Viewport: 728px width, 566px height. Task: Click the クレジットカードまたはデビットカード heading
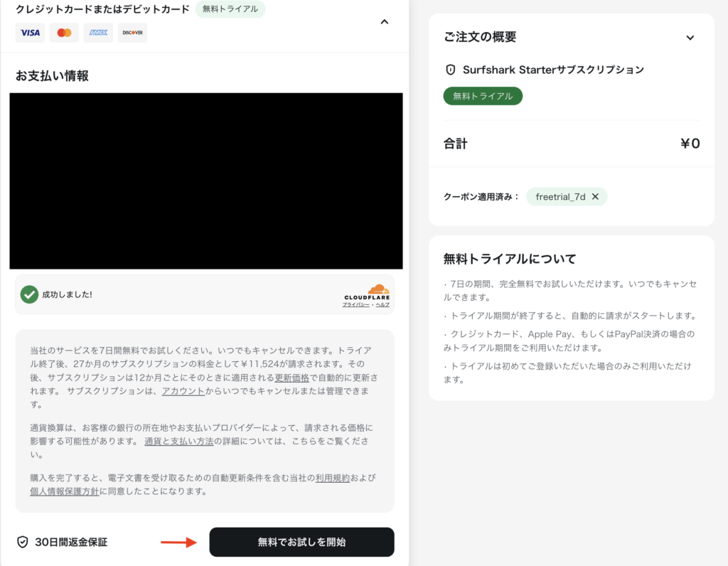point(102,9)
